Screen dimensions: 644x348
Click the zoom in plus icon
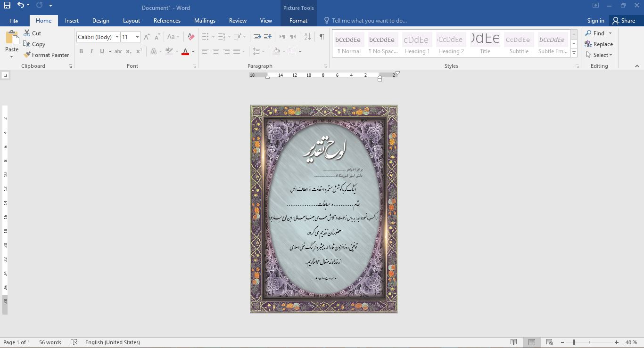click(617, 342)
